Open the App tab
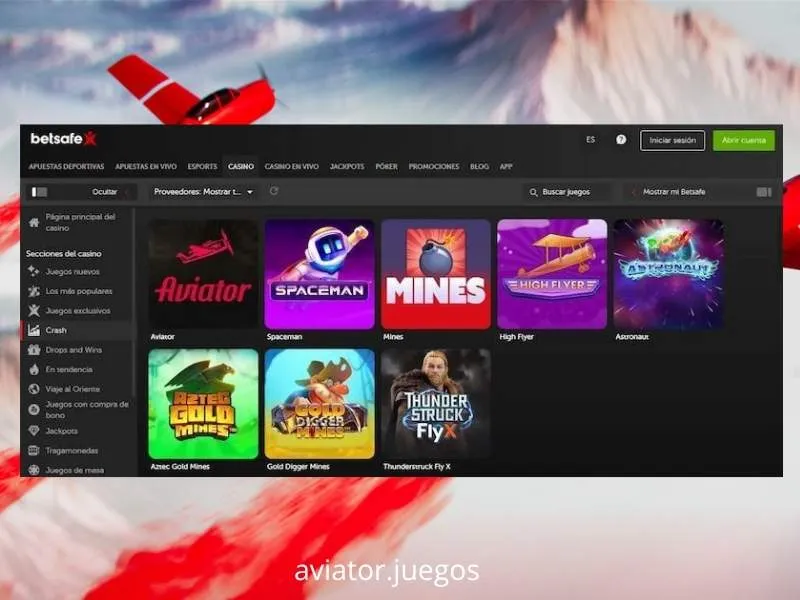Screen dimensions: 800x600 point(506,166)
